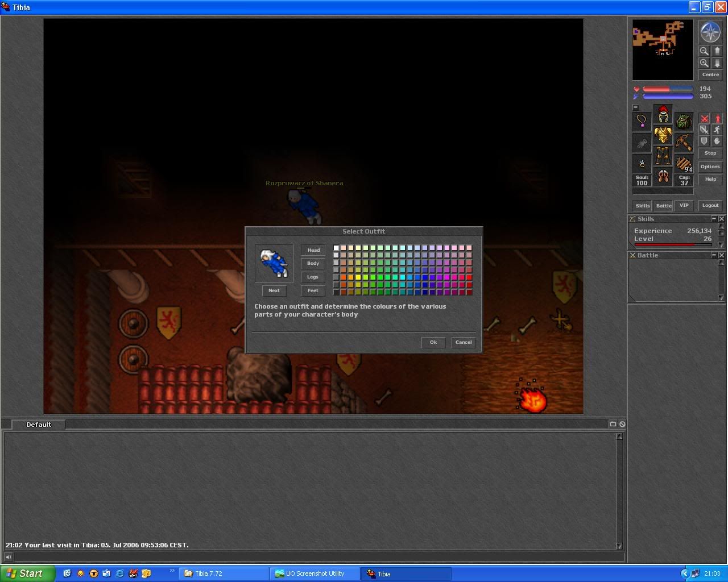Click the boots in the feet slot
This screenshot has height=582, width=728.
point(663,177)
